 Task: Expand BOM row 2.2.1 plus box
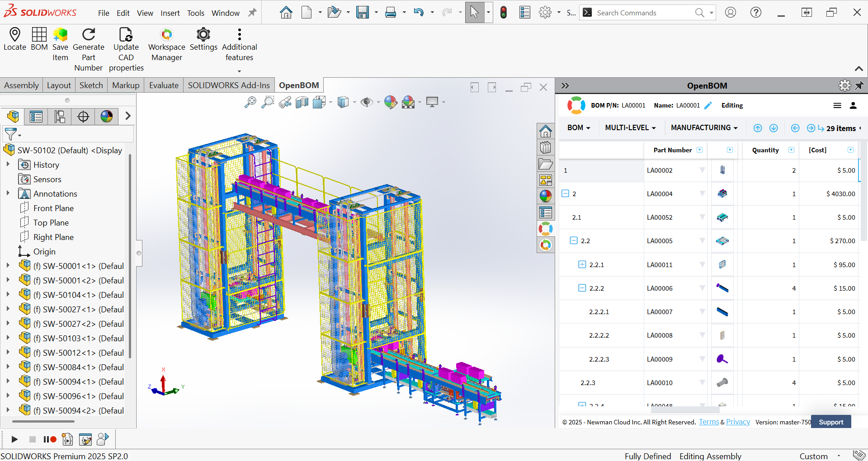pos(582,264)
